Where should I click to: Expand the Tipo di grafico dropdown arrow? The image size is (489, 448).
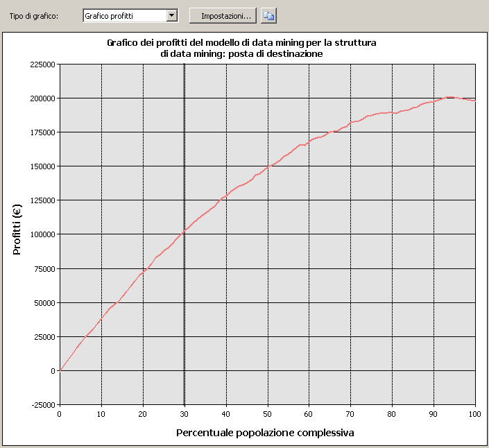(172, 15)
